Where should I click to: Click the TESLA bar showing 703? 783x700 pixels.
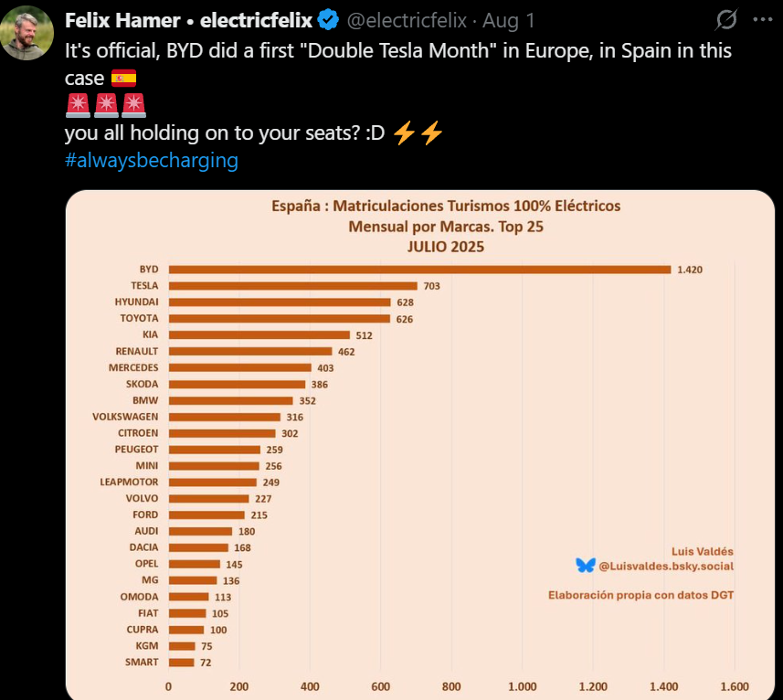[292, 286]
